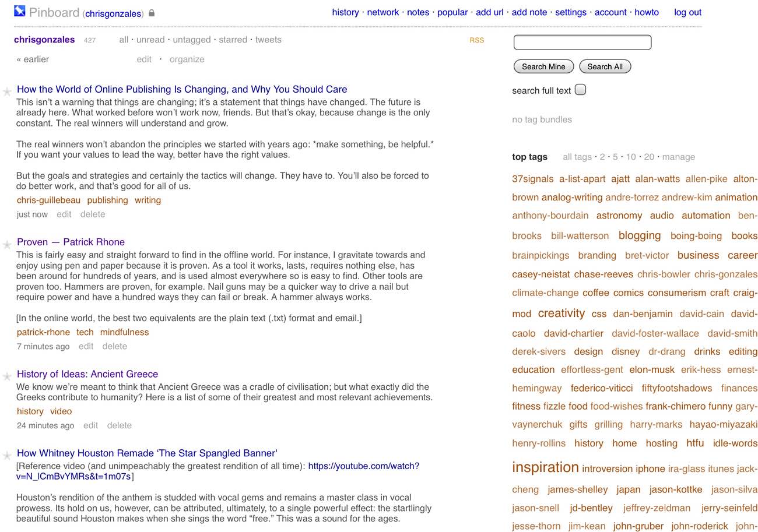Select the inspiration tag in tag cloud
This screenshot has width=758, height=532.
(x=545, y=467)
